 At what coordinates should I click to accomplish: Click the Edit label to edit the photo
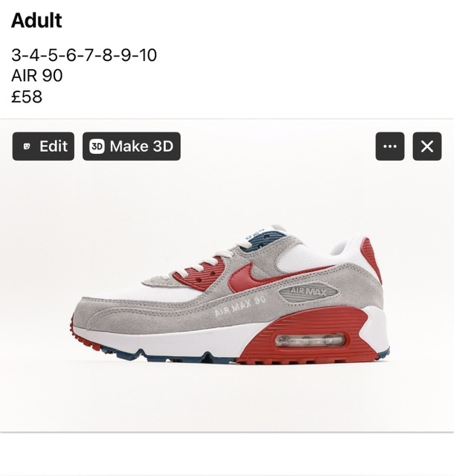[54, 147]
